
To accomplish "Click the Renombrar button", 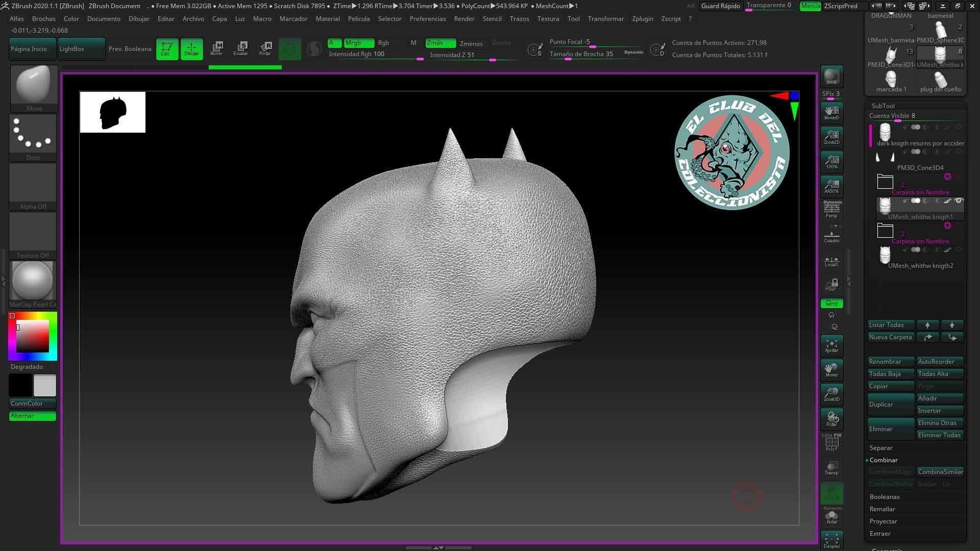I will 891,362.
